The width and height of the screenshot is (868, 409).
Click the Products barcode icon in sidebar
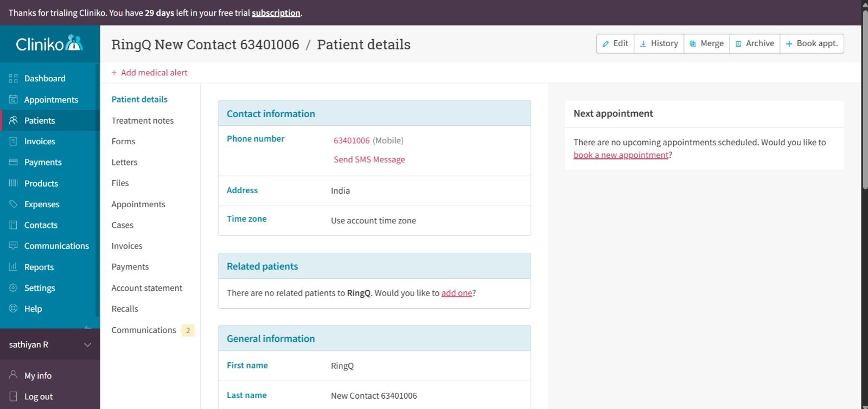[x=14, y=183]
